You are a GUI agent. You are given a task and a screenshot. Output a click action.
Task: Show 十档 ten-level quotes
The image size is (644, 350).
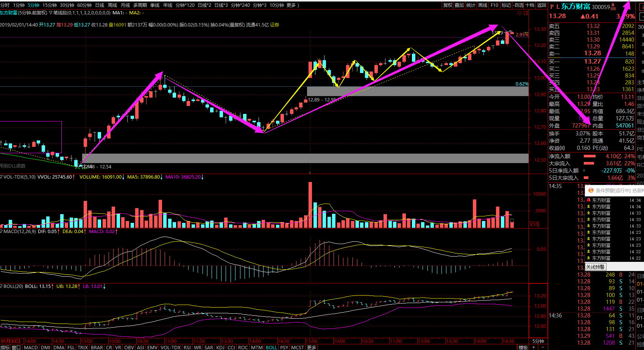click(x=530, y=5)
